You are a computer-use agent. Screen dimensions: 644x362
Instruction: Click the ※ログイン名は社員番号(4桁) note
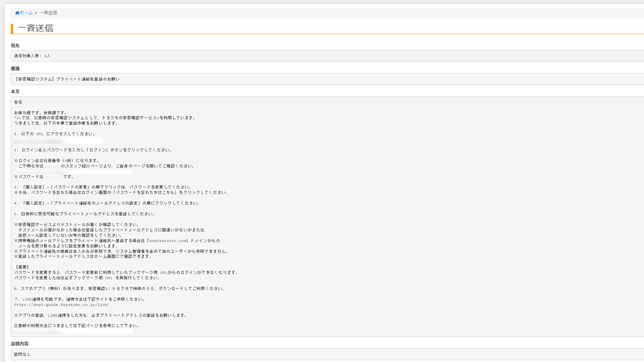[x=56, y=160]
